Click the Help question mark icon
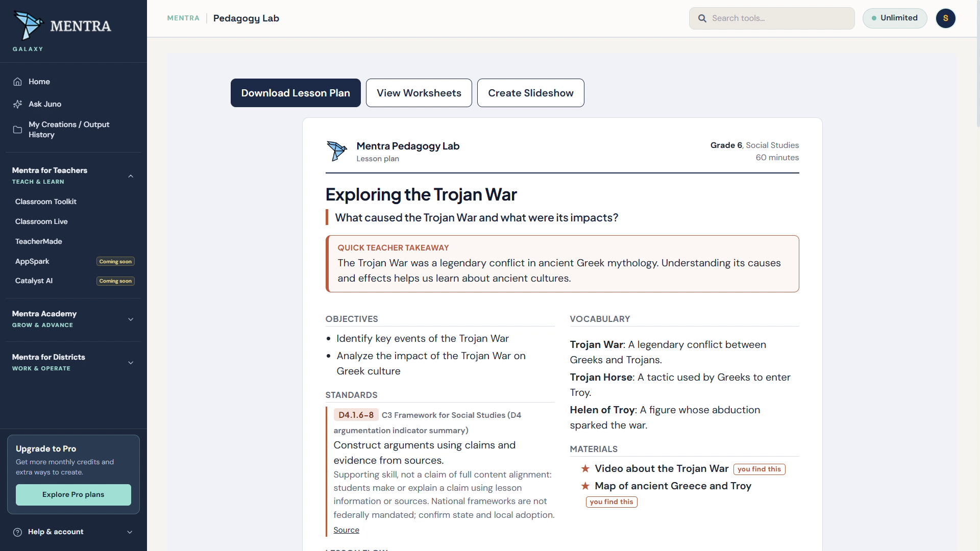 [17, 532]
